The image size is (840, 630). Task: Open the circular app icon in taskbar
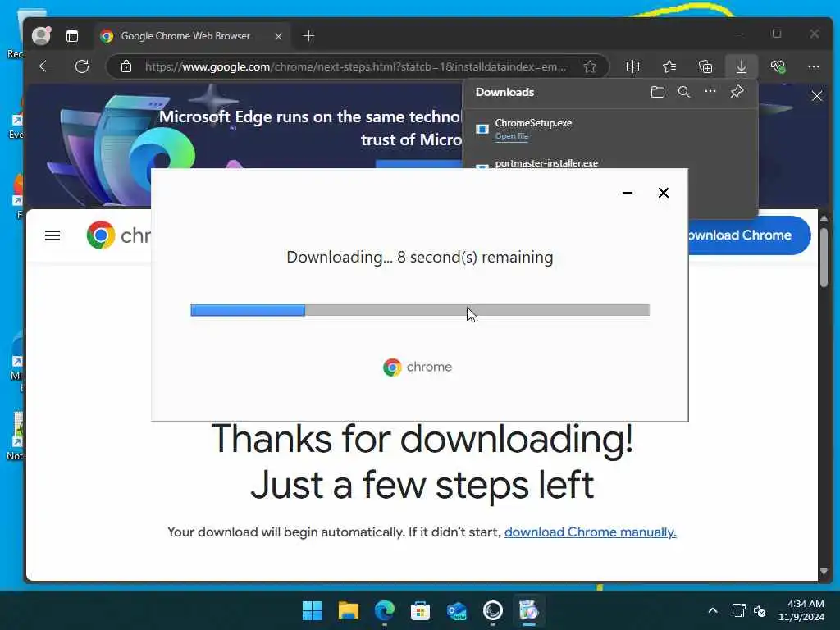(493, 610)
